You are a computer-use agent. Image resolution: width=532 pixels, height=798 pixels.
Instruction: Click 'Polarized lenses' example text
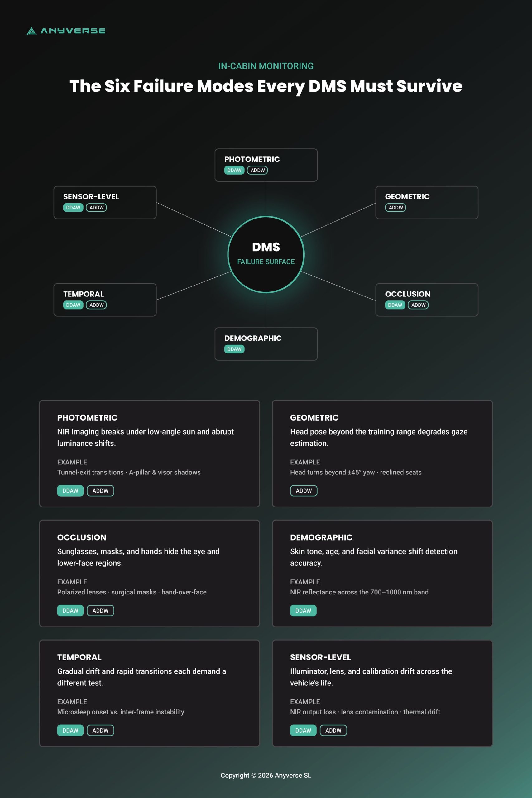(81, 592)
